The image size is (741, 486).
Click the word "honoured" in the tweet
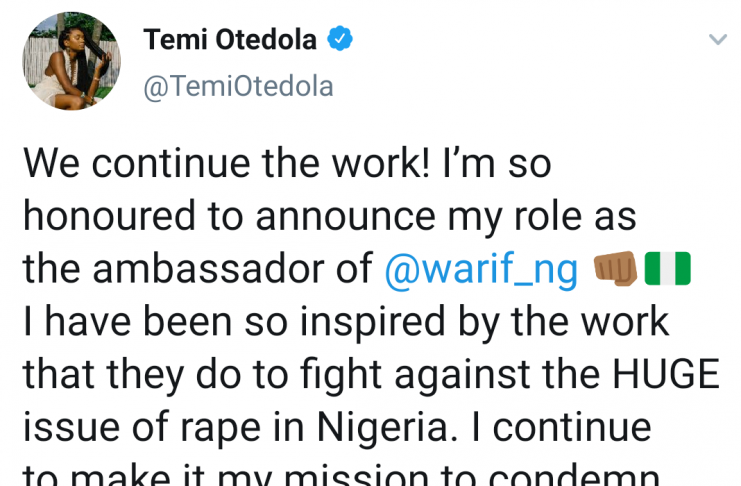pos(100,217)
